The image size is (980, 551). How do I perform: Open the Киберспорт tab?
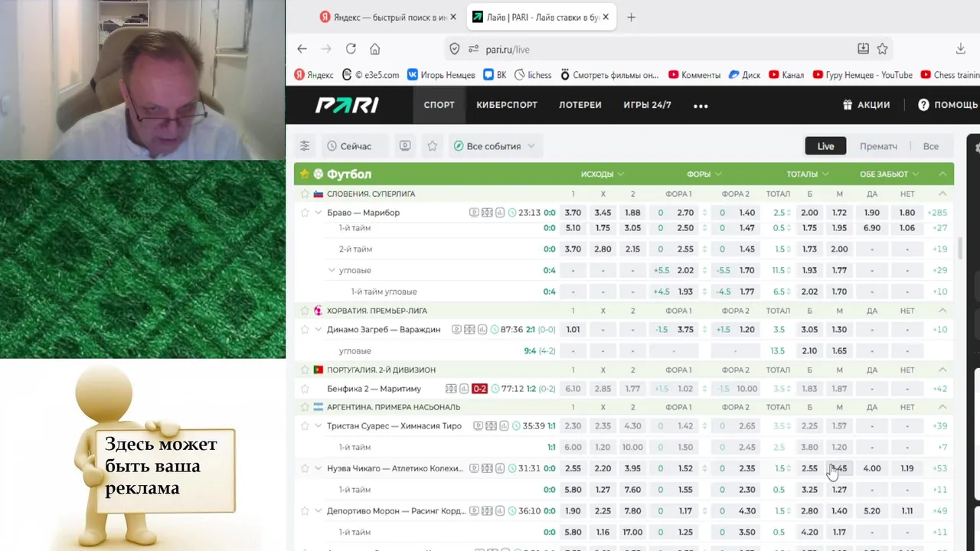507,105
